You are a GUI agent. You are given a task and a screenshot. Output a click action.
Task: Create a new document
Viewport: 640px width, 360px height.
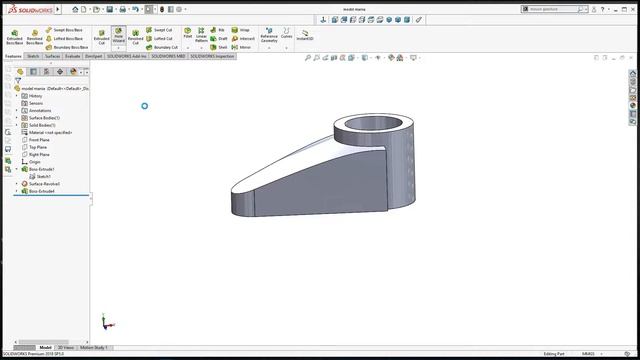(x=84, y=9)
